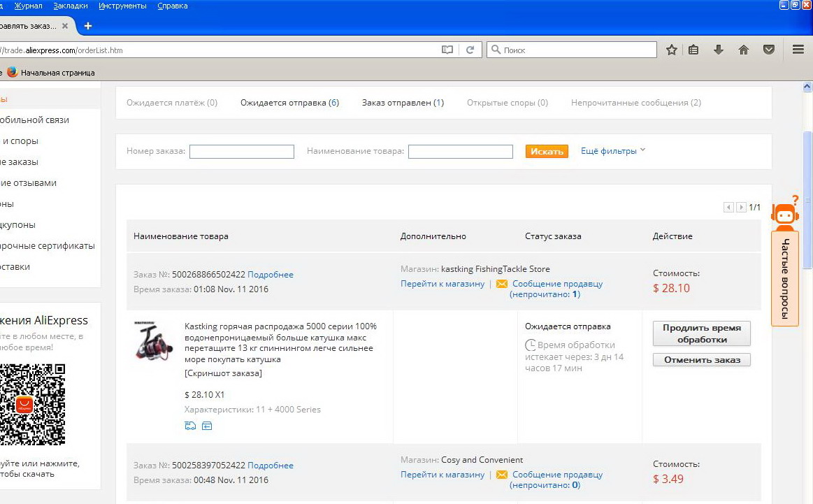The image size is (813, 504).
Task: Click the fishing reel product thumbnail
Action: 154,340
